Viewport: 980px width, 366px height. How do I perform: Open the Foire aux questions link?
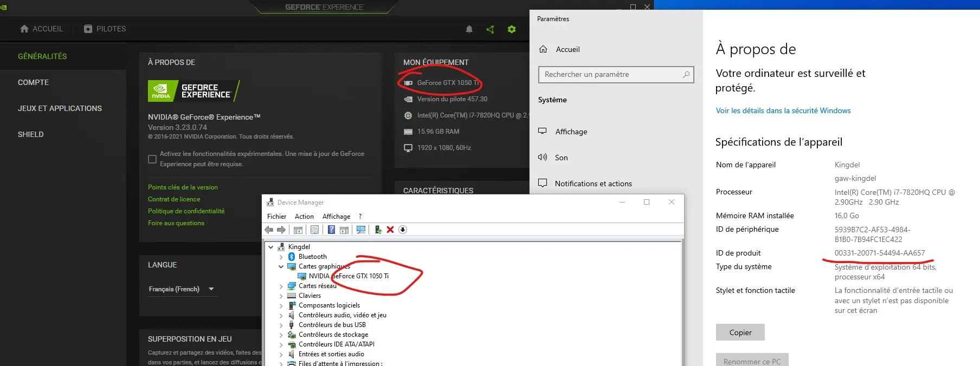176,223
